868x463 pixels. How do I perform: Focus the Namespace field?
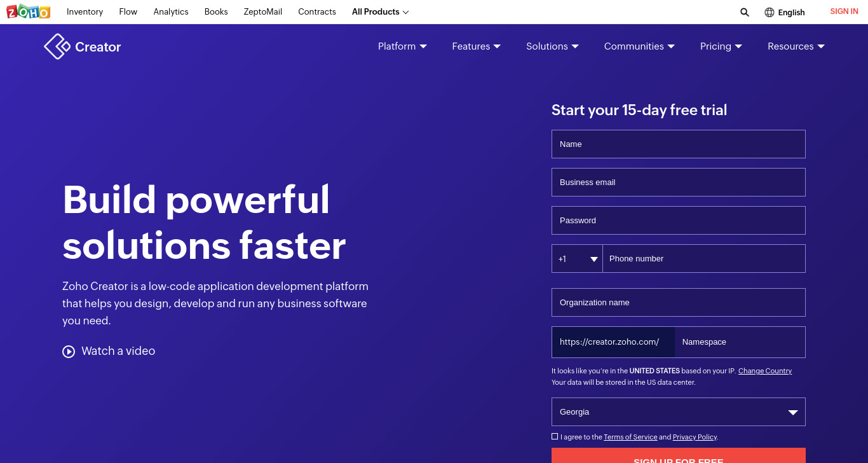pos(740,342)
